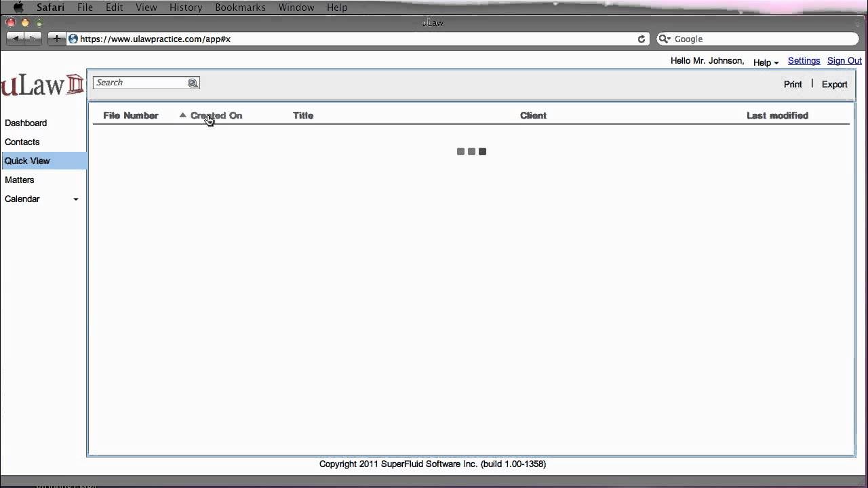Image resolution: width=868 pixels, height=488 pixels.
Task: Open the File menu
Action: 85,7
